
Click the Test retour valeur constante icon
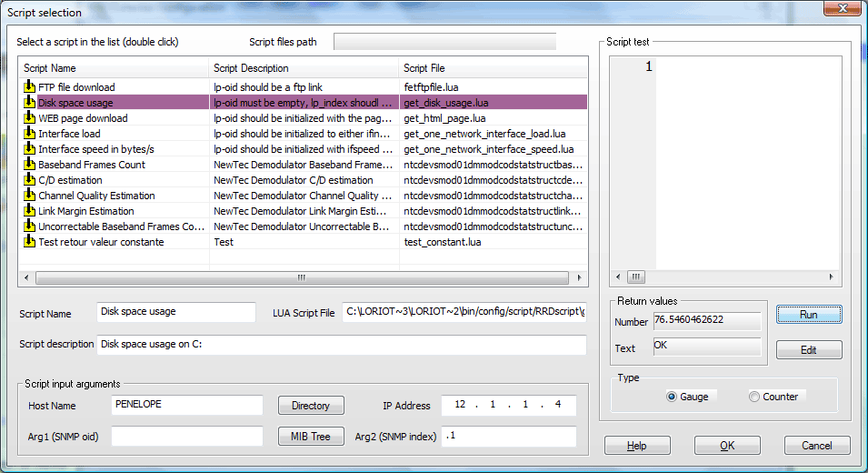coord(29,241)
